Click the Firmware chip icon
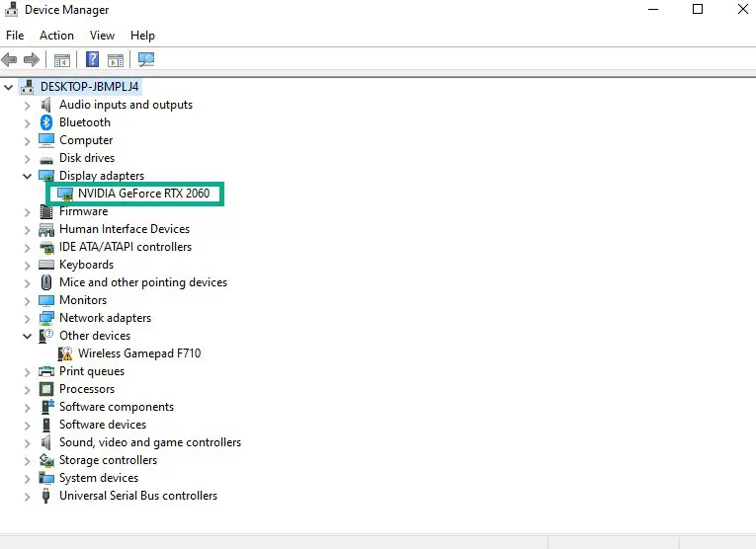This screenshot has width=756, height=549. (x=46, y=211)
